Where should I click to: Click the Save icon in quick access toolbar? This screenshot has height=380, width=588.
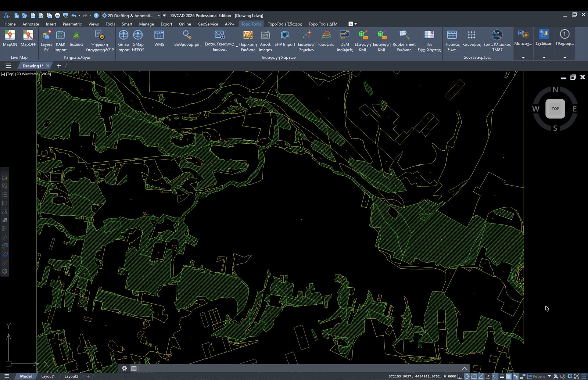33,15
